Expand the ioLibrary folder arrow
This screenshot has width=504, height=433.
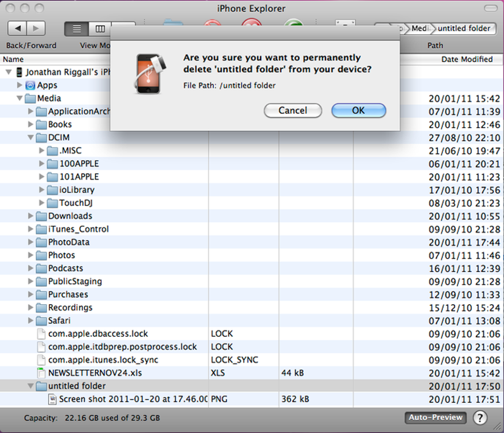(42, 190)
